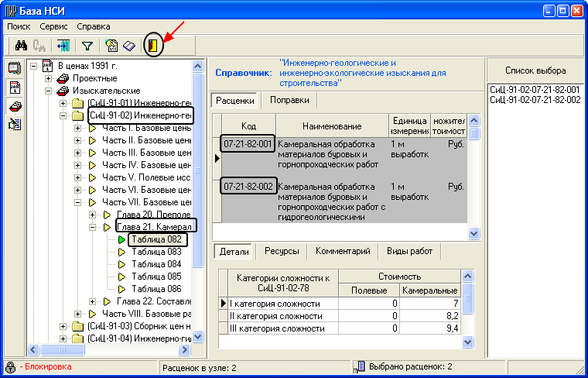Open the Сервис menu

coord(53,26)
